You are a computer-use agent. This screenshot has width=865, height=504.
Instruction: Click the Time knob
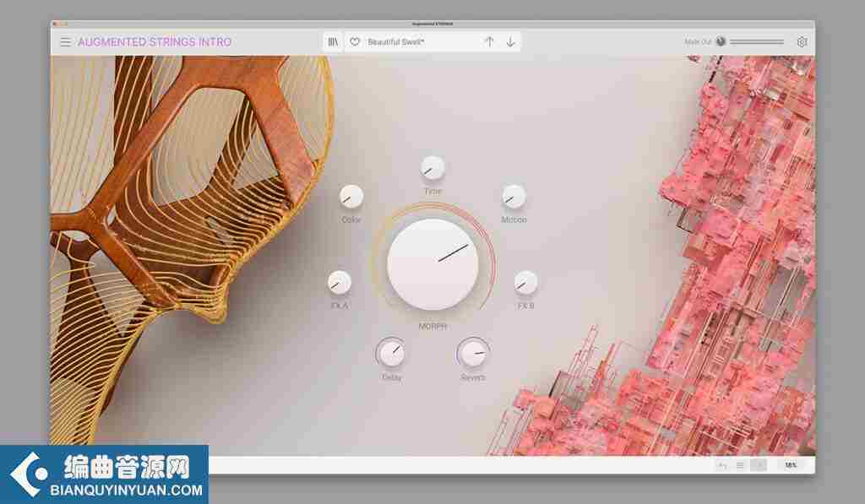[x=432, y=168]
